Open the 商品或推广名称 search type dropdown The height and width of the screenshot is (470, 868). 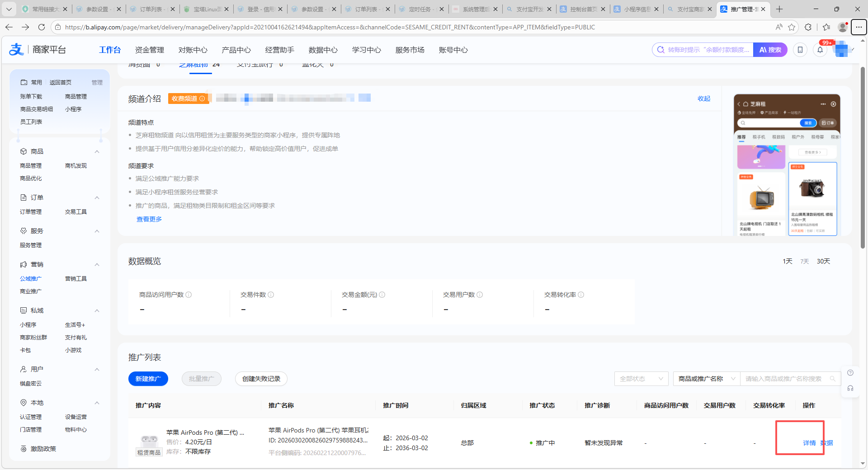pyautogui.click(x=706, y=379)
